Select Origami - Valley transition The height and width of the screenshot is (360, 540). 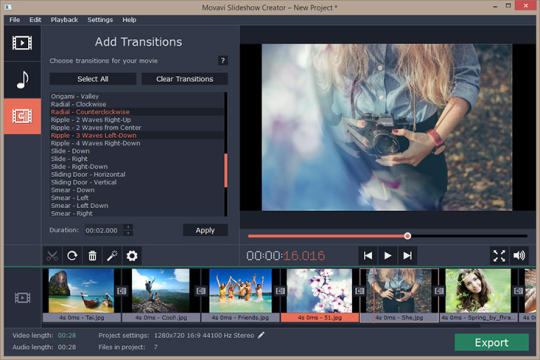point(137,96)
